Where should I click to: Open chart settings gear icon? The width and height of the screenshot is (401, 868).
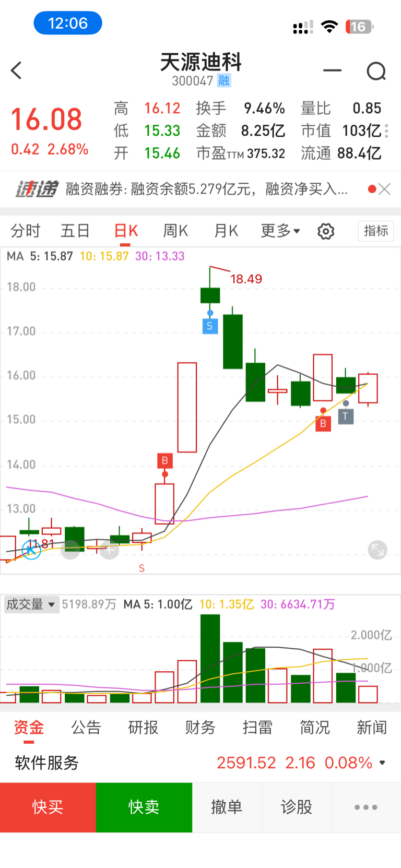coord(326,231)
